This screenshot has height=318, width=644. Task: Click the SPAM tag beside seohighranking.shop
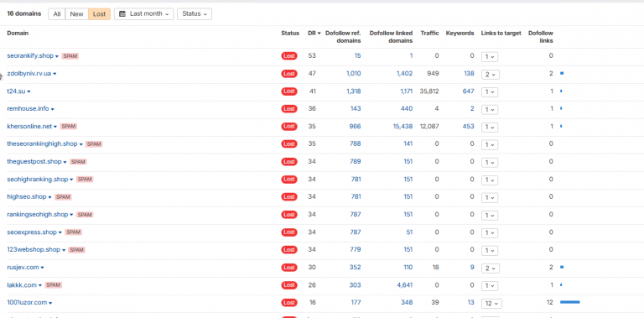point(85,180)
